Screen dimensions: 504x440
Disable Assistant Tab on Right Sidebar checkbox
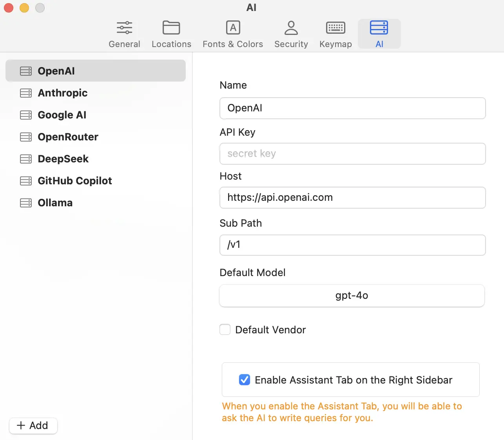[x=245, y=380]
